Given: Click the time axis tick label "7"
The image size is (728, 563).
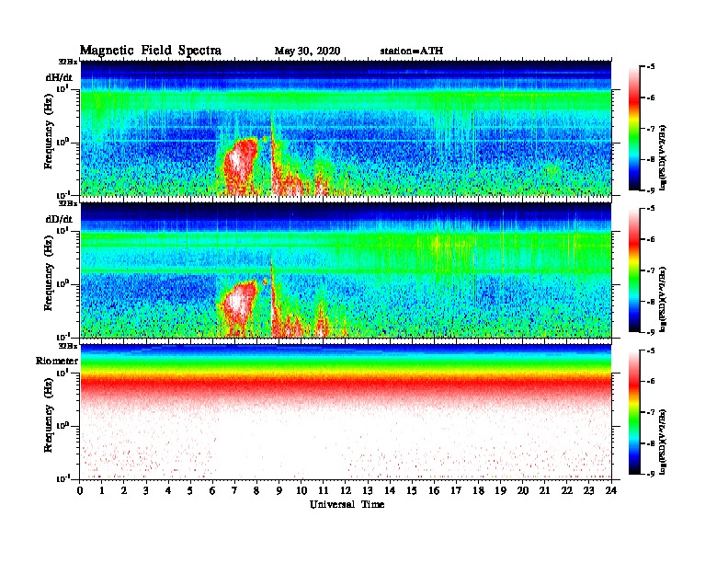Looking at the screenshot, I should click(234, 490).
